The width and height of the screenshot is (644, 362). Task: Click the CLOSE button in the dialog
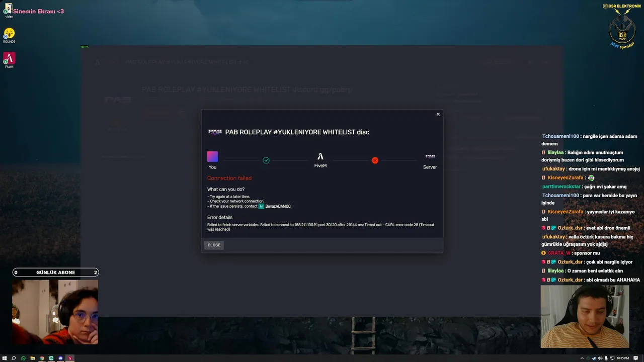(x=214, y=245)
